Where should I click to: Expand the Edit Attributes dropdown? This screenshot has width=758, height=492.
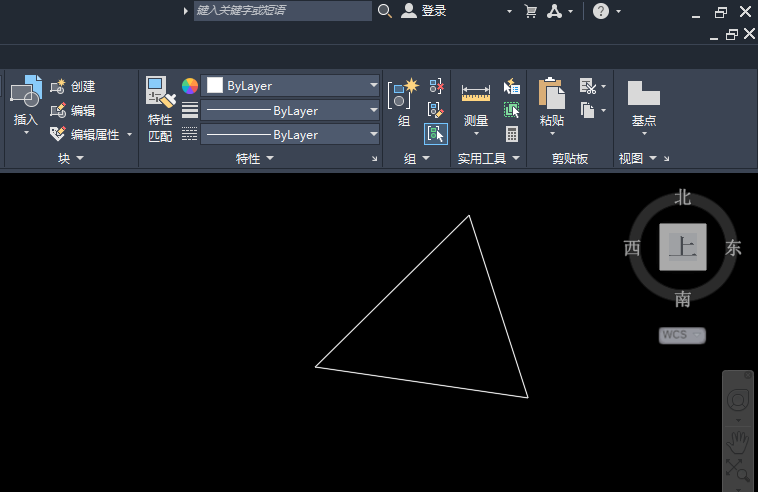click(130, 134)
